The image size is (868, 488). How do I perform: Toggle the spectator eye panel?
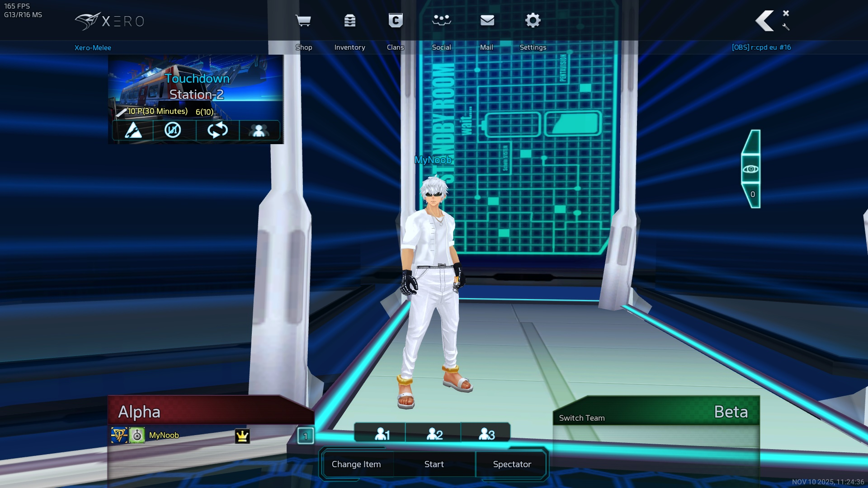click(x=751, y=169)
